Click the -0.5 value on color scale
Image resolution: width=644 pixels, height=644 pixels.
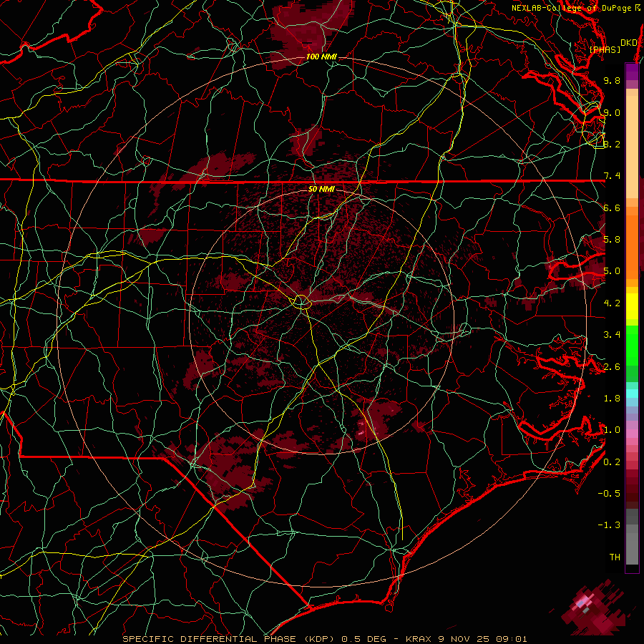click(x=609, y=493)
